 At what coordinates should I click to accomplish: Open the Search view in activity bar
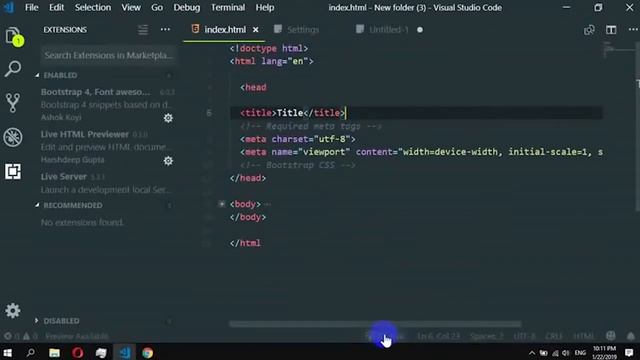[13, 69]
